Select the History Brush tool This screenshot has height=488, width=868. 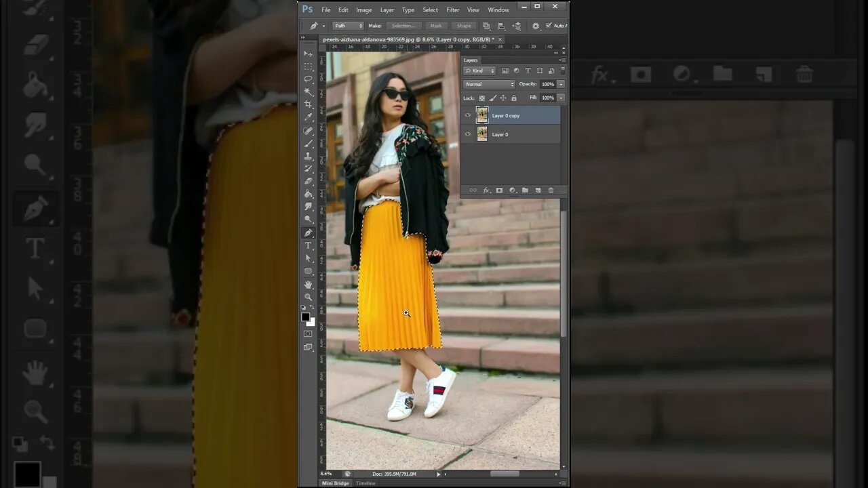coord(308,168)
